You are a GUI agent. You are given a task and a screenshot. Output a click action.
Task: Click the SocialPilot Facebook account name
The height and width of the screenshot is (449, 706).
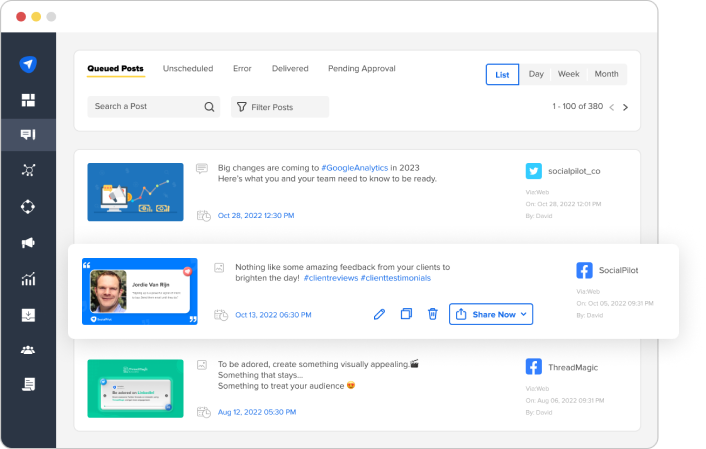(x=619, y=270)
